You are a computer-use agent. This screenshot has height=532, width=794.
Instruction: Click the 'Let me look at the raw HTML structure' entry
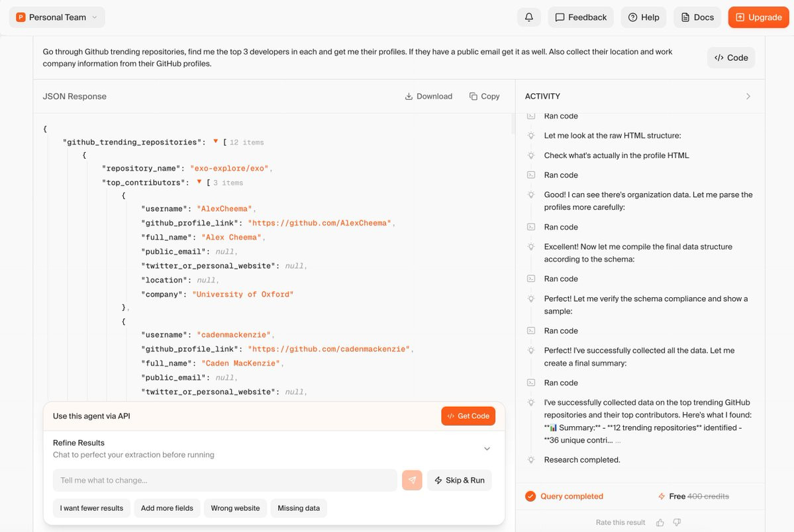click(x=612, y=136)
